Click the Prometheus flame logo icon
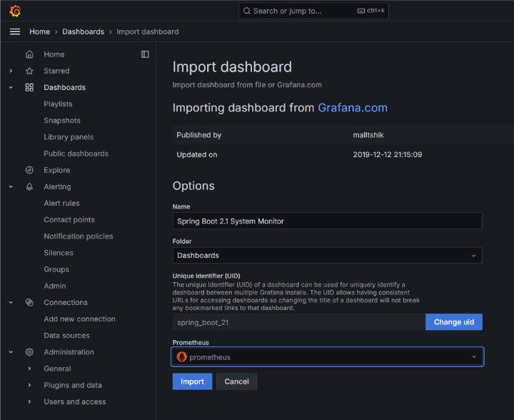Viewport: 514px width, 420px height. 181,356
